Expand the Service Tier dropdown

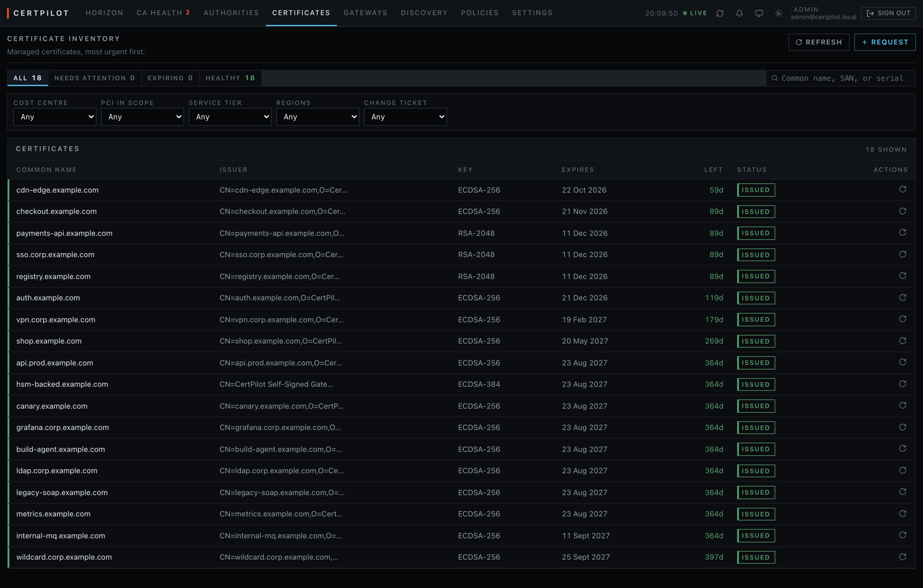(230, 117)
